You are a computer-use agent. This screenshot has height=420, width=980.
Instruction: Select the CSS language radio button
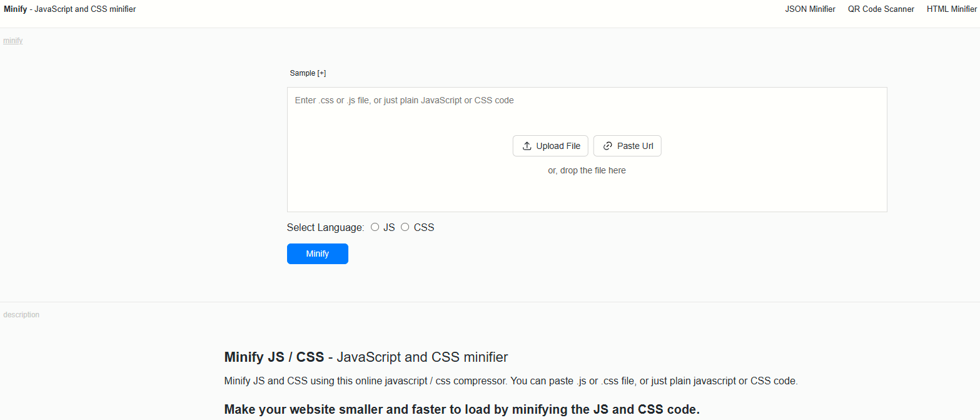click(x=405, y=227)
